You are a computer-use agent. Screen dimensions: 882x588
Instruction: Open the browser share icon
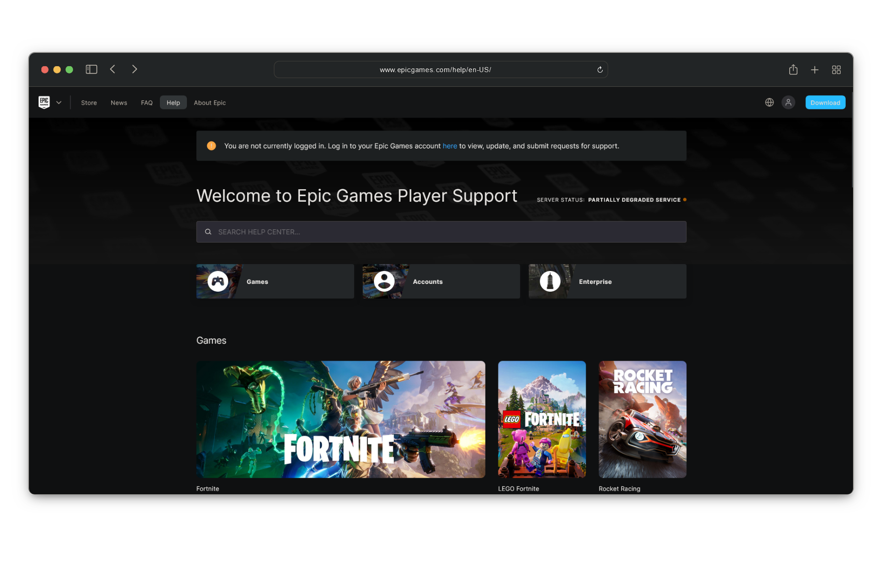pos(793,70)
